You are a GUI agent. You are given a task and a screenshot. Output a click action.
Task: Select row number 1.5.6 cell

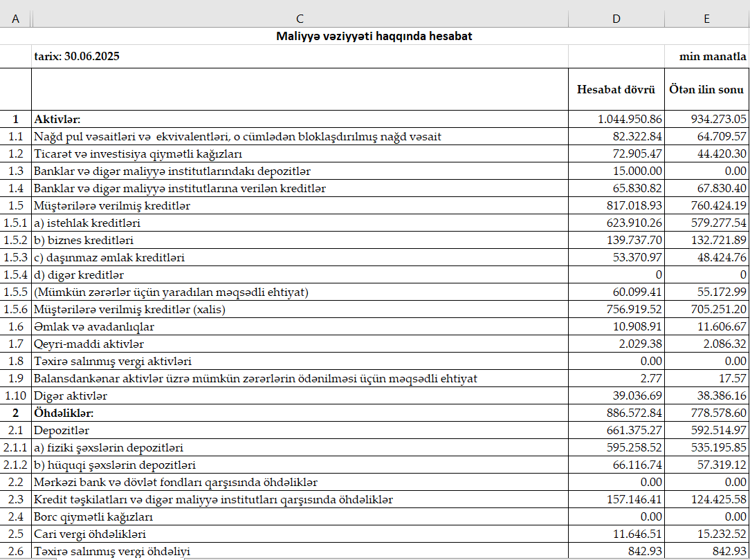15,310
